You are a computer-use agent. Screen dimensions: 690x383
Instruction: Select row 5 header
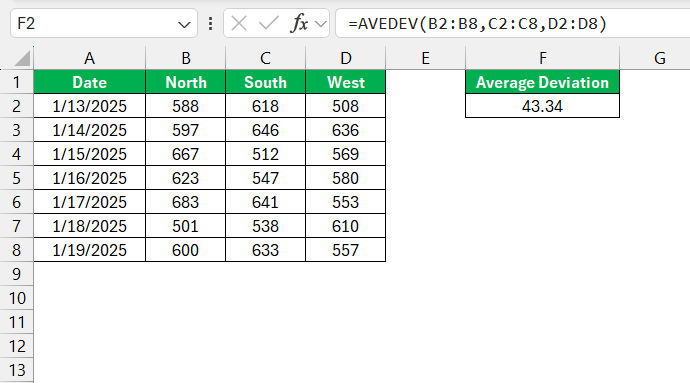click(17, 178)
